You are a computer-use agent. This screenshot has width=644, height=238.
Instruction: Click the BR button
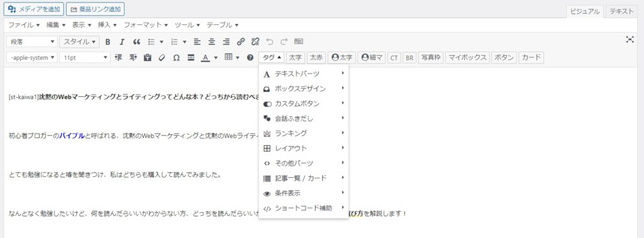point(409,58)
